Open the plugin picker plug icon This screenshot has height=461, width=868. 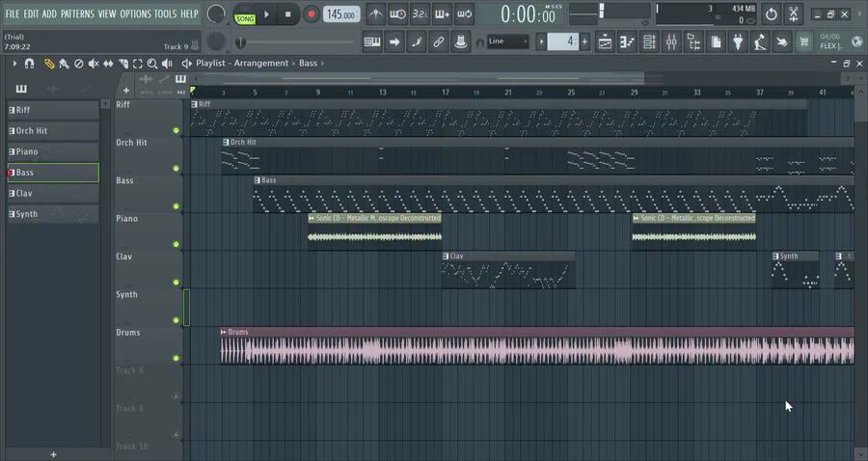(738, 41)
